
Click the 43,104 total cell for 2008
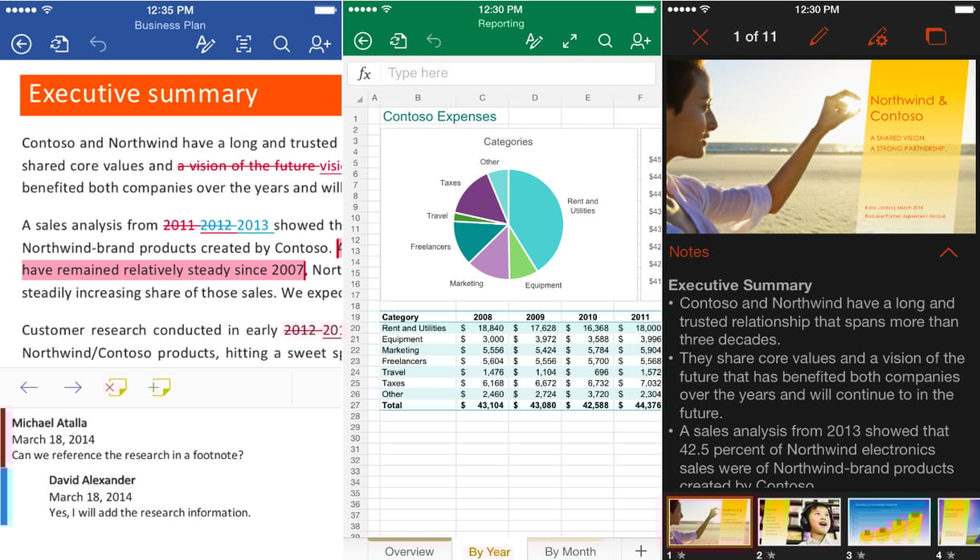coord(483,406)
